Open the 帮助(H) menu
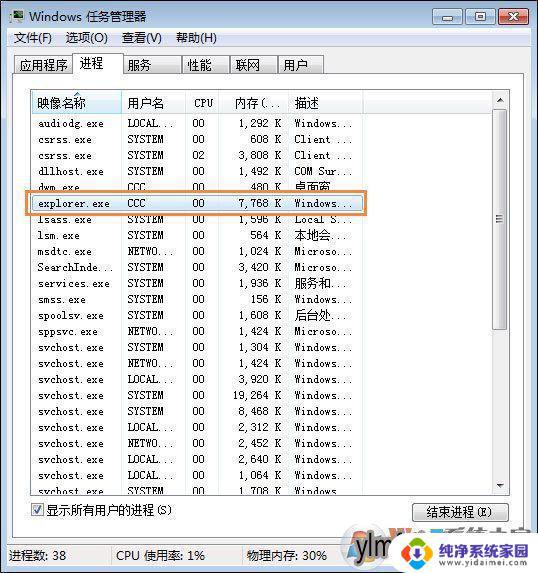This screenshot has width=538, height=573. pos(196,38)
